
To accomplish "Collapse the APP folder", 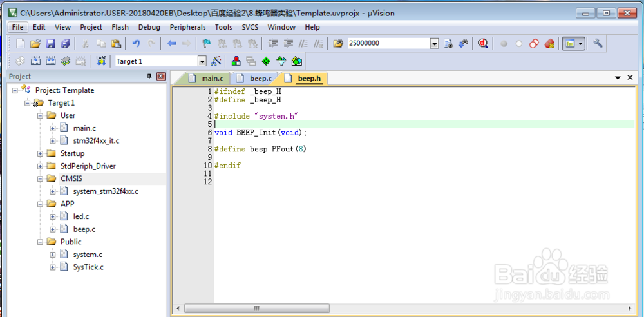I will (x=40, y=204).
